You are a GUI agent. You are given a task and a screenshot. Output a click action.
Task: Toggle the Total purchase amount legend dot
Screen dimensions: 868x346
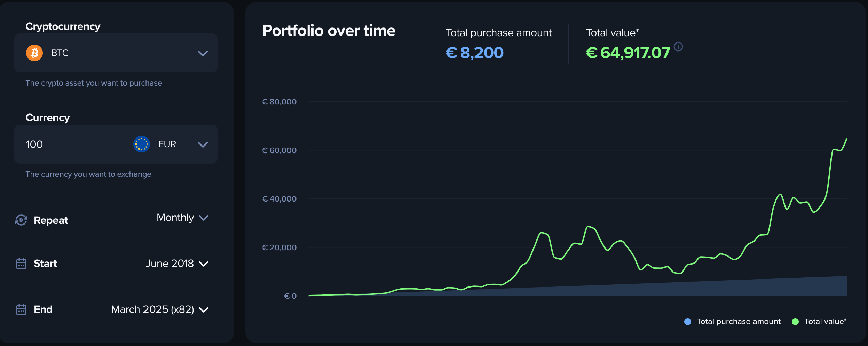point(688,322)
